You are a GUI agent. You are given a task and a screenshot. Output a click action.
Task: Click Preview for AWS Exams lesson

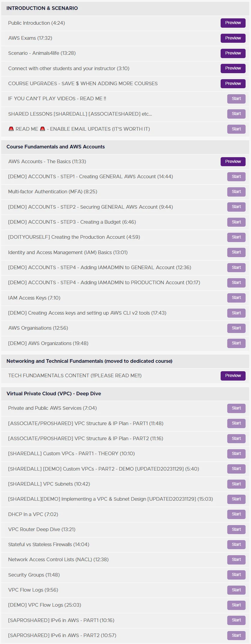(x=233, y=38)
